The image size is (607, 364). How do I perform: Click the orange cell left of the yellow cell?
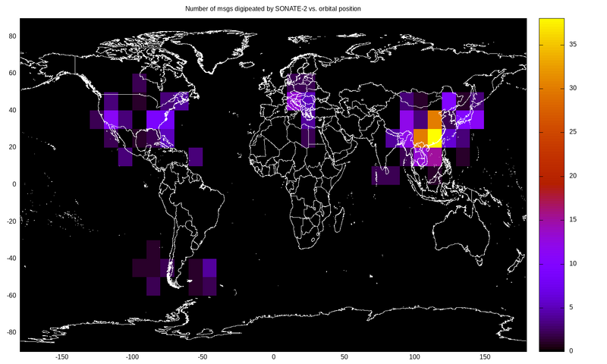(x=420, y=138)
